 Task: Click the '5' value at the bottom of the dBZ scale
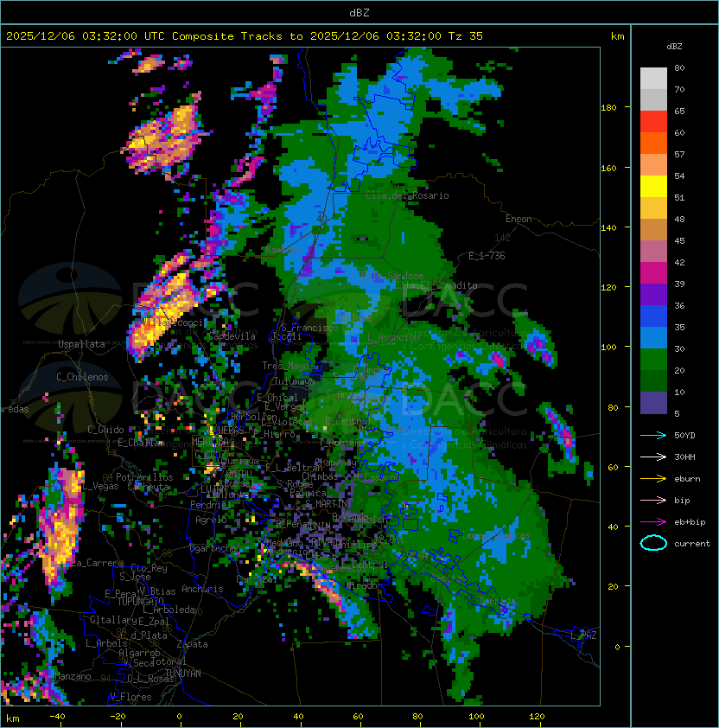pos(677,413)
